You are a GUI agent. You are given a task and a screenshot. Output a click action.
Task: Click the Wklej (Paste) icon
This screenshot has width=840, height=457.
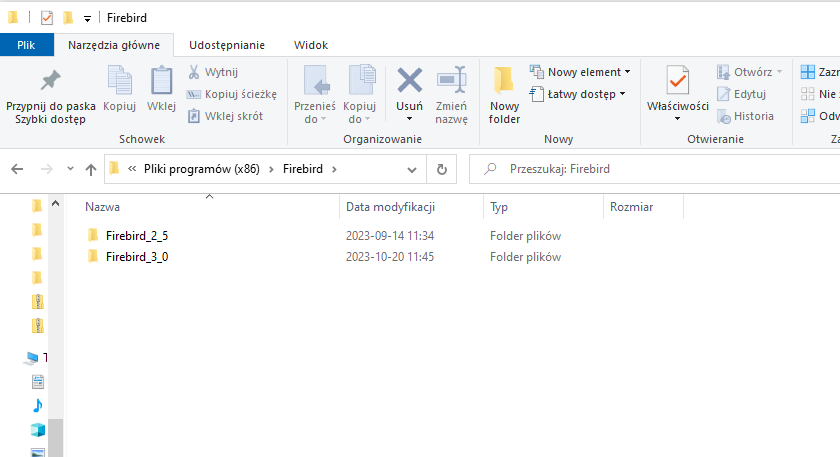[x=161, y=80]
